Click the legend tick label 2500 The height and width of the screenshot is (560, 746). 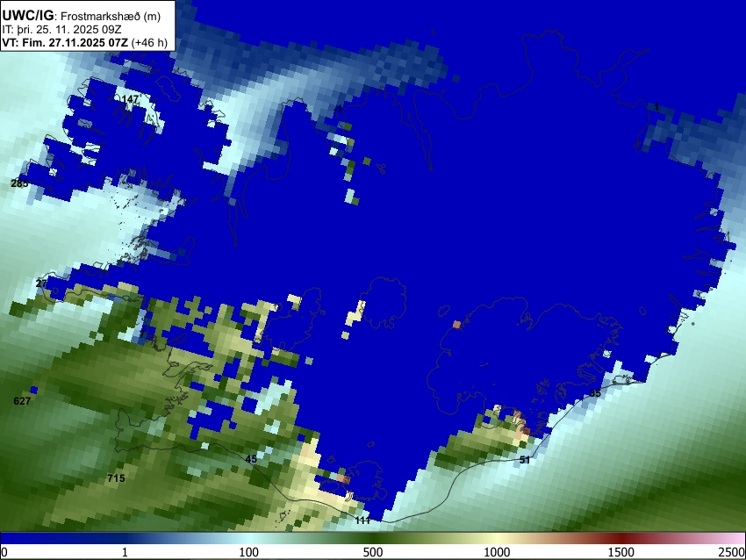(732, 552)
